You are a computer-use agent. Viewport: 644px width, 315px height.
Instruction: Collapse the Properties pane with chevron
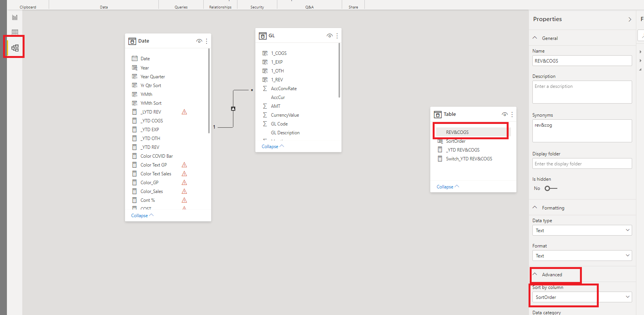[630, 19]
